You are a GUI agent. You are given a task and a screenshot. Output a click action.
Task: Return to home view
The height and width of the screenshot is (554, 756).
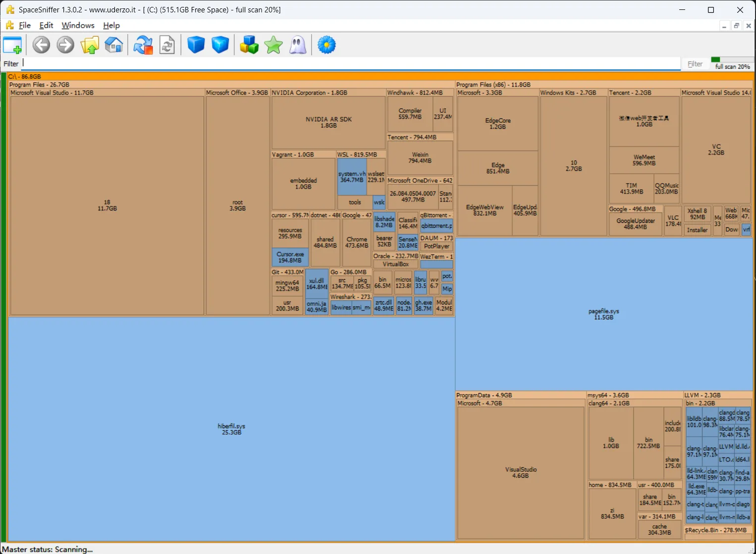(113, 45)
